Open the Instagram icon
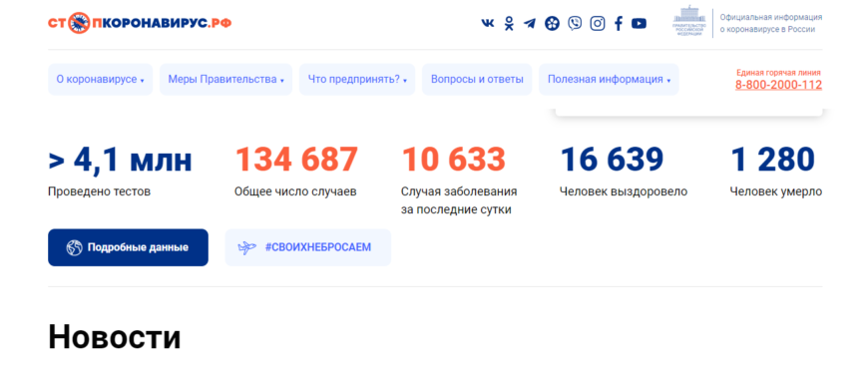Screen dimensions: 868x367 click(x=598, y=23)
